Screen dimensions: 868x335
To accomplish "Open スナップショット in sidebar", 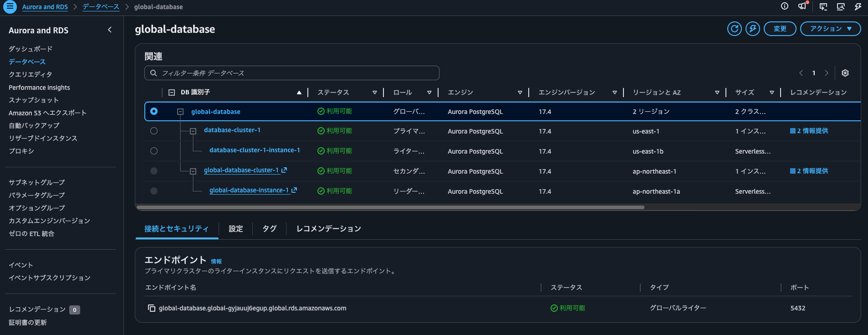I will click(x=34, y=100).
